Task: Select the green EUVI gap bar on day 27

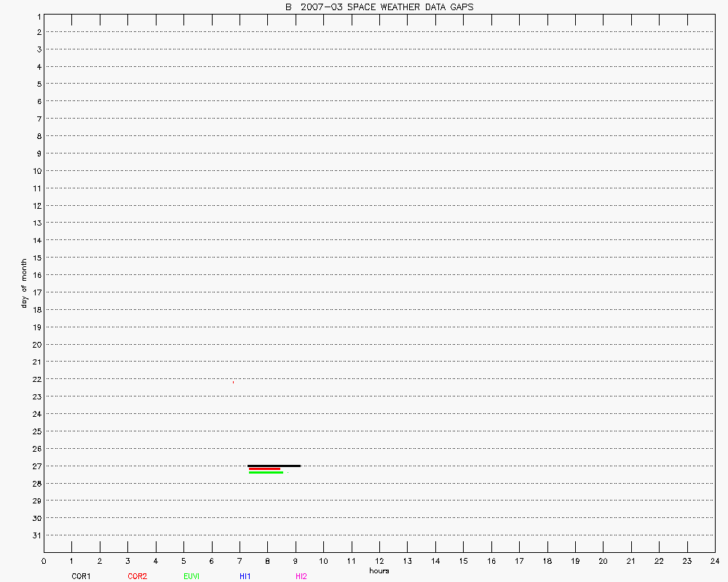Action: tap(266, 473)
